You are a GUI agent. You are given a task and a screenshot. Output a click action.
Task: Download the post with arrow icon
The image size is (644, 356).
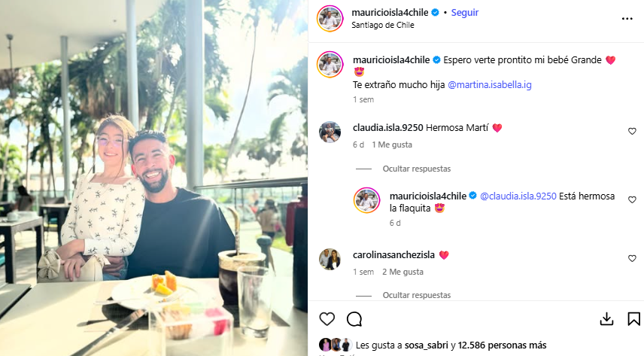click(606, 319)
